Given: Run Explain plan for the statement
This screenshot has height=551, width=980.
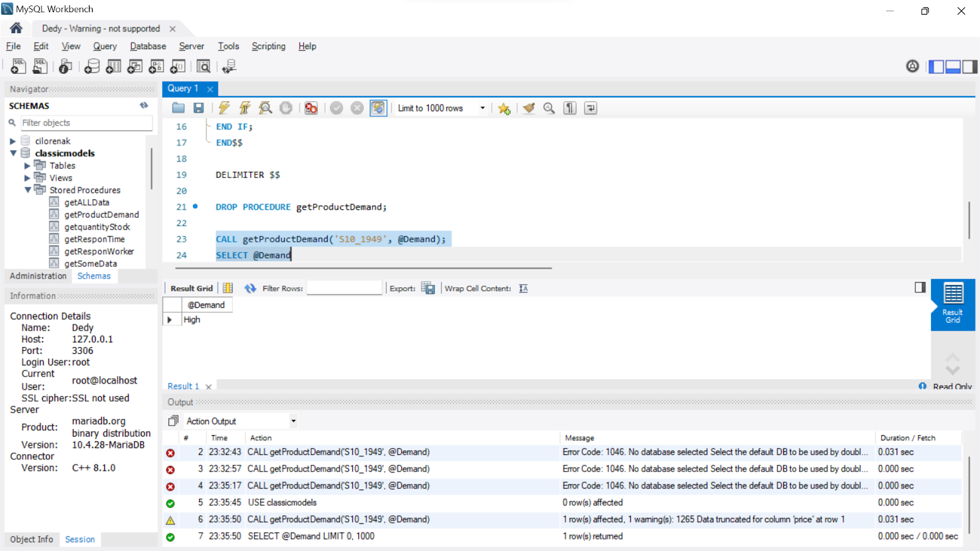Looking at the screenshot, I should click(x=265, y=108).
